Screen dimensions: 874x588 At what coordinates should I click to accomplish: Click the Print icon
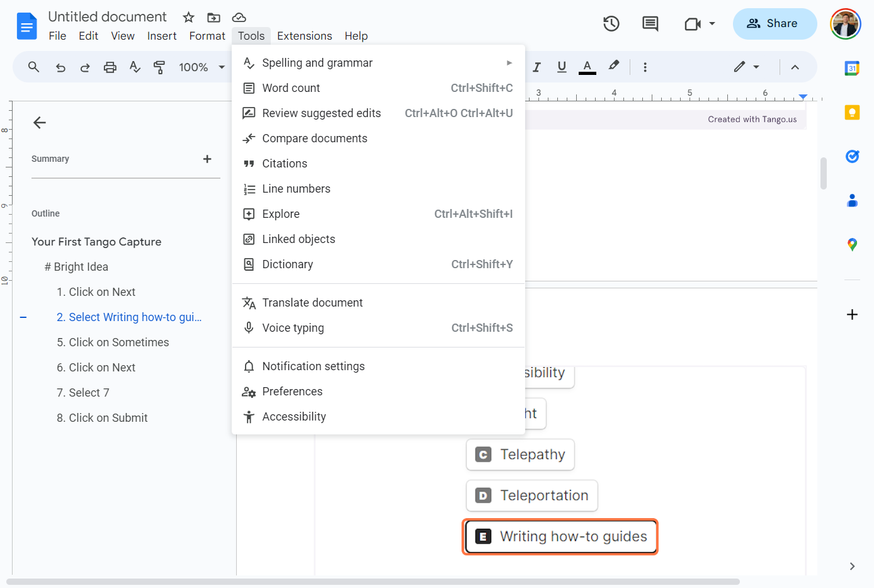[x=110, y=67]
